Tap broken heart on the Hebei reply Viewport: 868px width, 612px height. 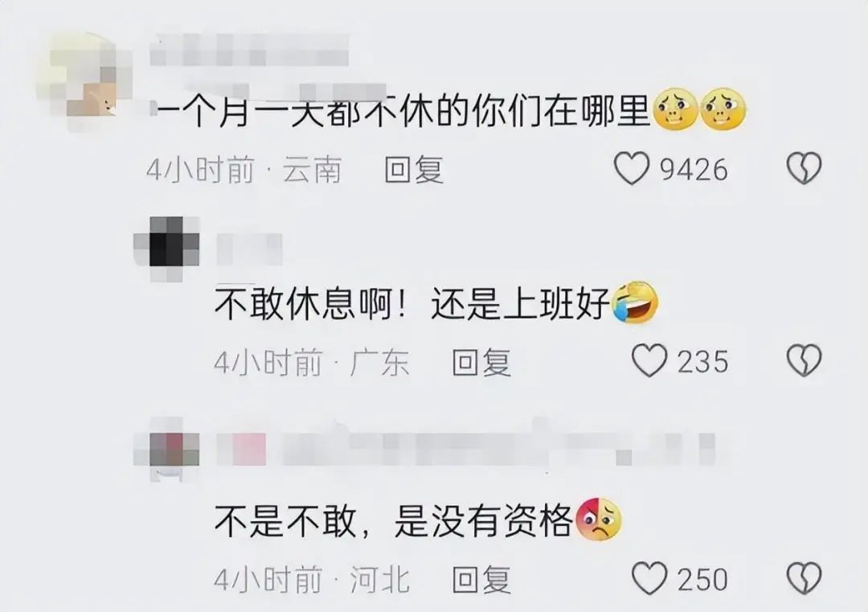[x=804, y=579]
